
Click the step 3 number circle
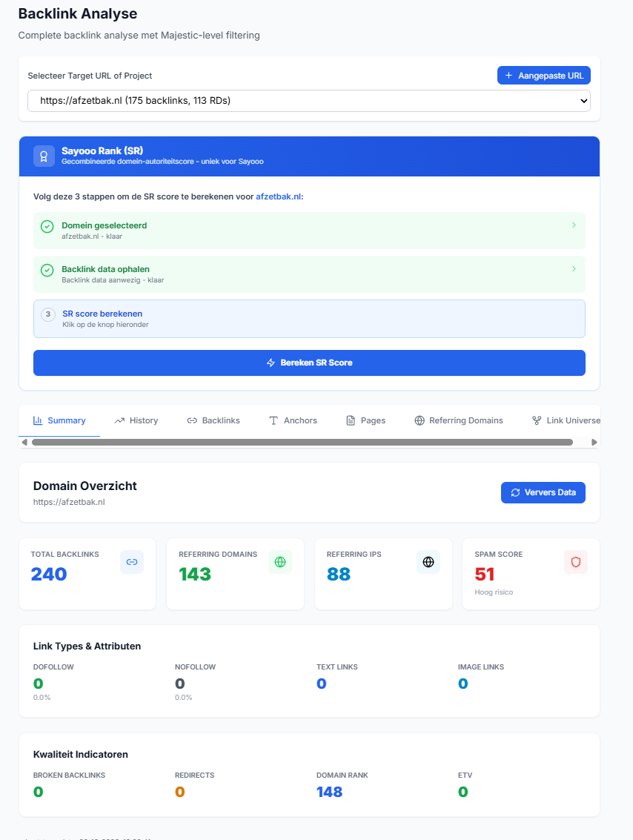click(48, 314)
